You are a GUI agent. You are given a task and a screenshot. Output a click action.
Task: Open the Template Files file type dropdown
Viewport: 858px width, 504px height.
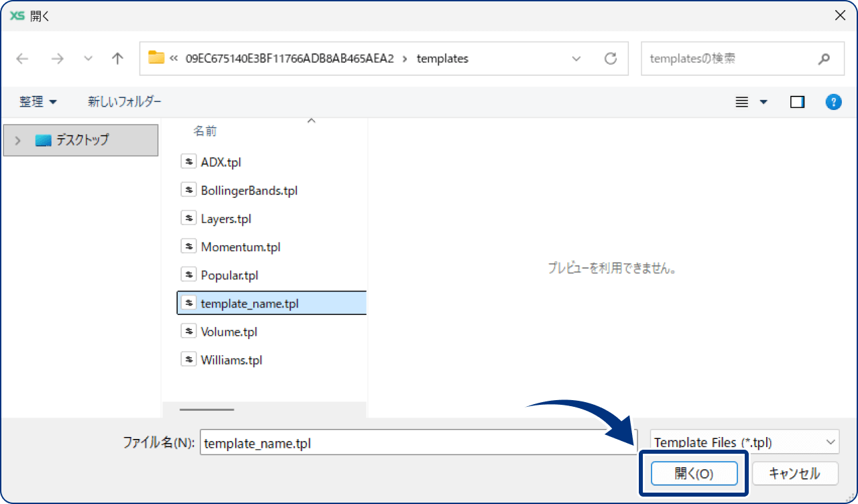pos(744,442)
